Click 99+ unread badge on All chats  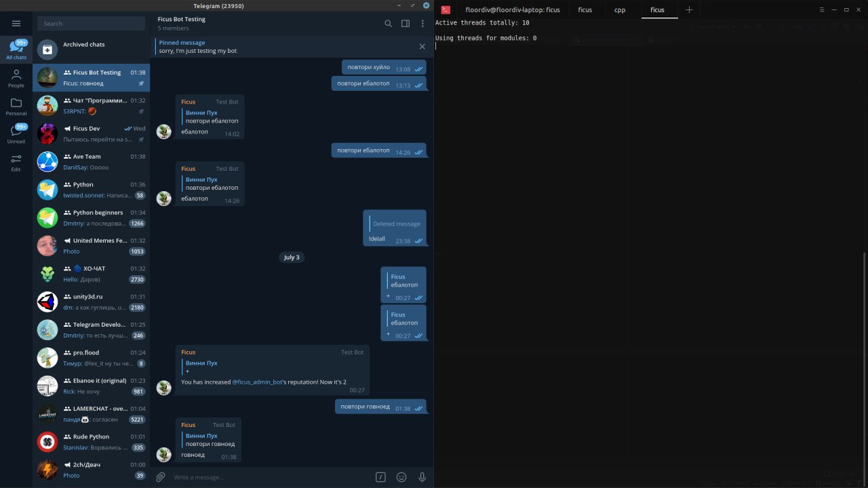(22, 43)
